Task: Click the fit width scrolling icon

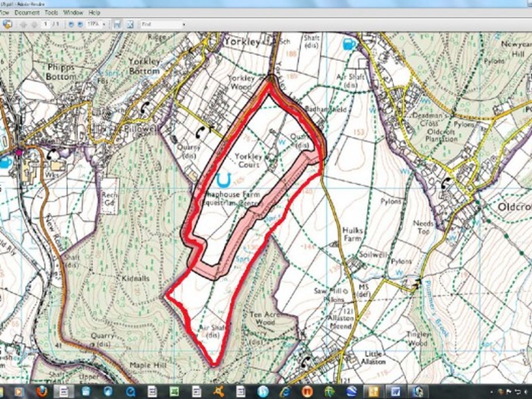Action: (x=117, y=24)
